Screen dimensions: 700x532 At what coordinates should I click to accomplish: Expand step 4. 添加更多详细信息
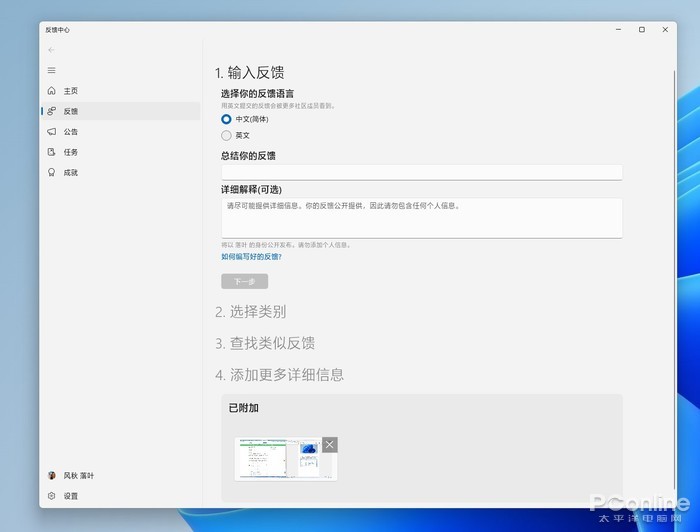[279, 375]
